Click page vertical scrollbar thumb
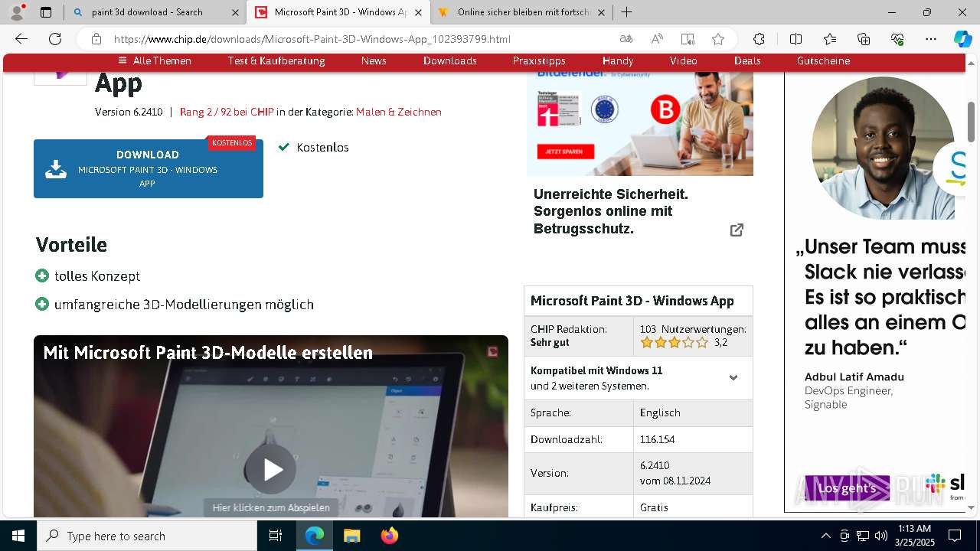Screen dimensions: 980x551 tap(971, 121)
